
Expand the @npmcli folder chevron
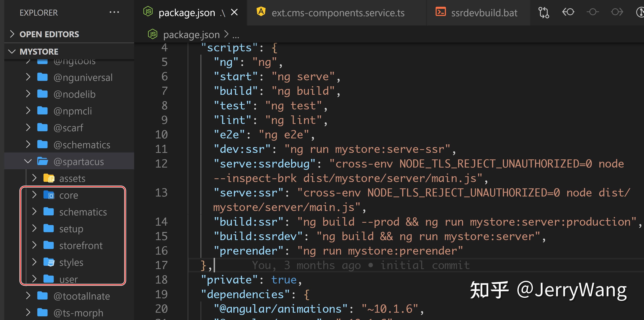pos(28,111)
